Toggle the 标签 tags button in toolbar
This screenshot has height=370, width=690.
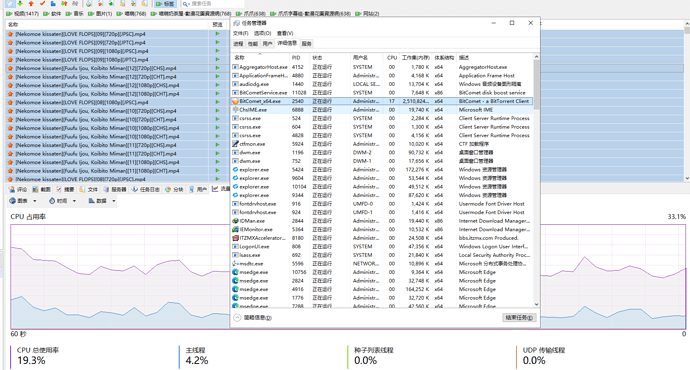pos(165,4)
